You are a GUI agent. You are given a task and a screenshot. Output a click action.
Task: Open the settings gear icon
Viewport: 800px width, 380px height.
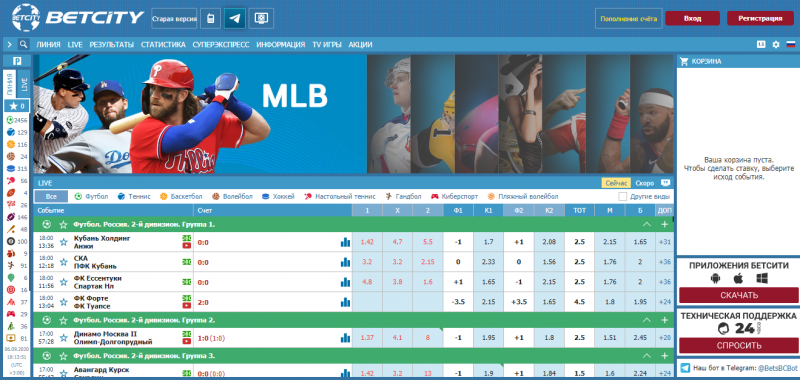coord(776,44)
